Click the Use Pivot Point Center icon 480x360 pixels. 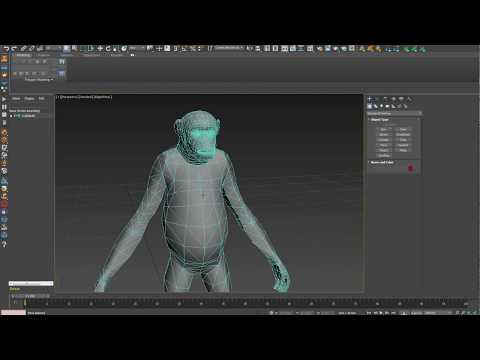coord(150,49)
